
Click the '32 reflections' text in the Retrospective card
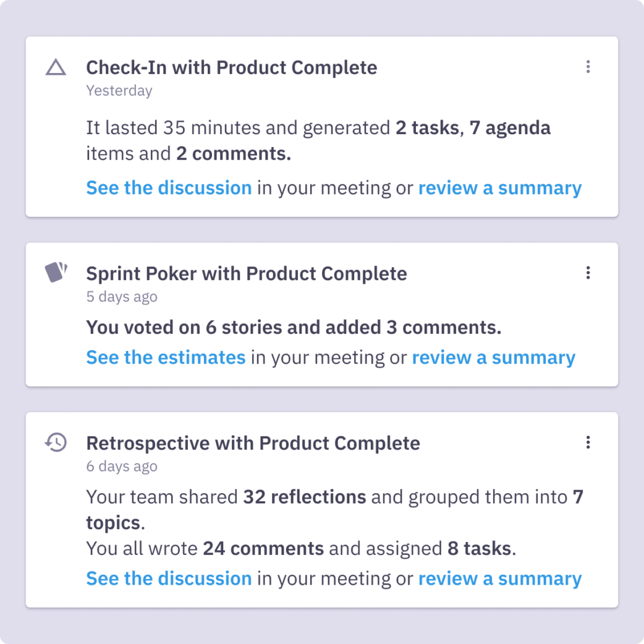304,497
